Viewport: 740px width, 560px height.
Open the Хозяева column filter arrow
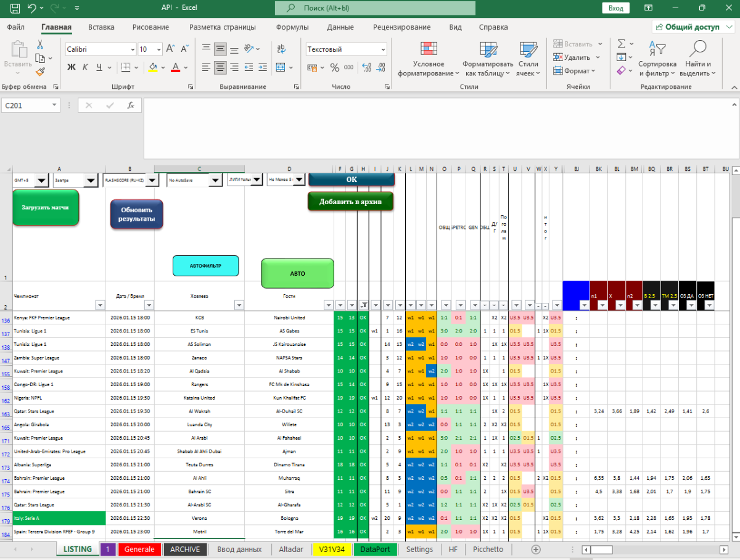pyautogui.click(x=239, y=305)
